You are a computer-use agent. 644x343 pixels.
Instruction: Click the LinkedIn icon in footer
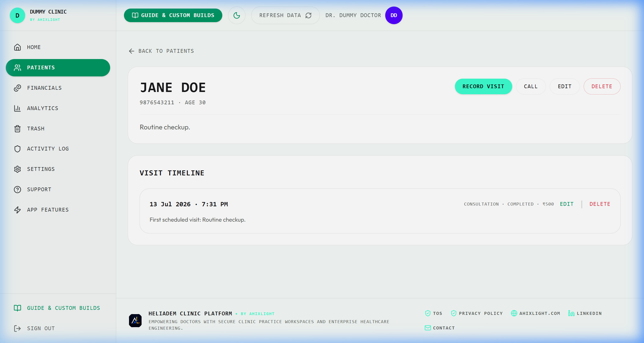[571, 313]
